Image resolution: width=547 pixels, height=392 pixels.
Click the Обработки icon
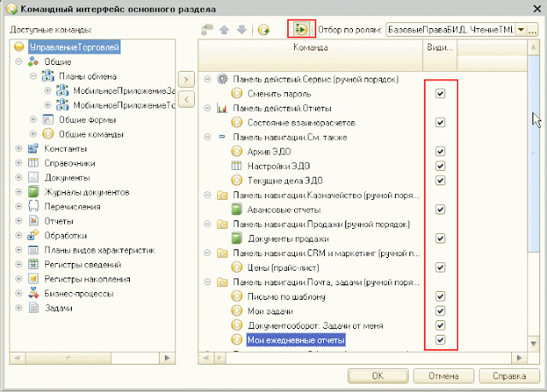click(33, 236)
